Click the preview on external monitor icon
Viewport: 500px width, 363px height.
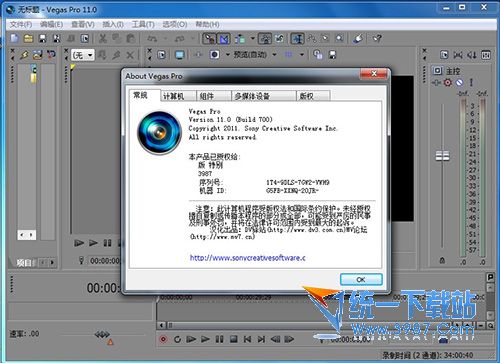(x=180, y=55)
